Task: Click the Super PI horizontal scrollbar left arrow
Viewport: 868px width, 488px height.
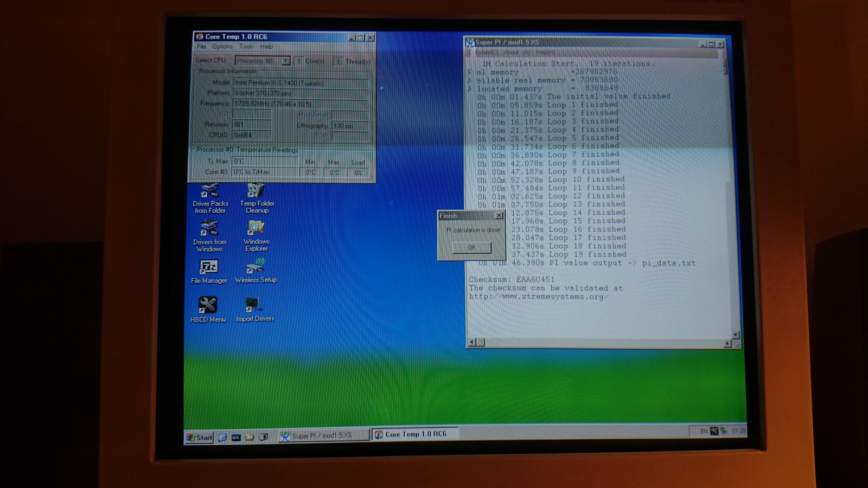Action: pyautogui.click(x=471, y=342)
